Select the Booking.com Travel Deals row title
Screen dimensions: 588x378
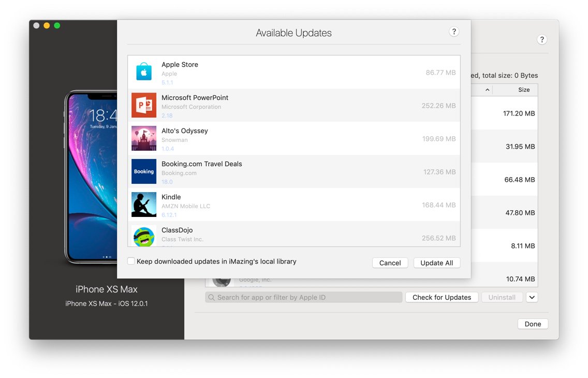[201, 164]
